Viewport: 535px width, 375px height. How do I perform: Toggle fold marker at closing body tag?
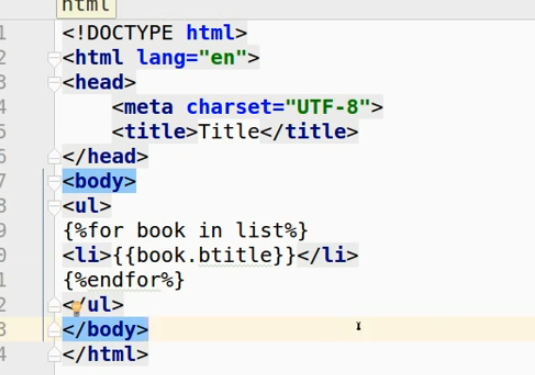[x=54, y=329]
